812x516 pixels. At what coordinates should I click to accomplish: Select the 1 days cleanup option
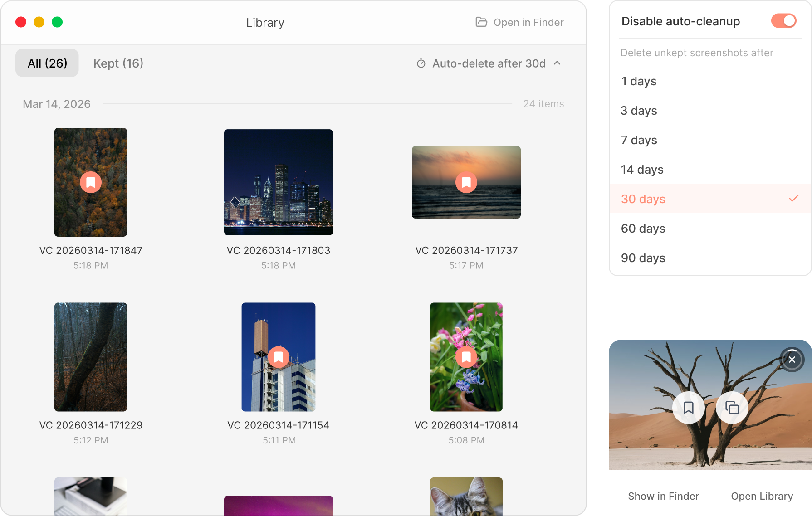[x=638, y=81]
